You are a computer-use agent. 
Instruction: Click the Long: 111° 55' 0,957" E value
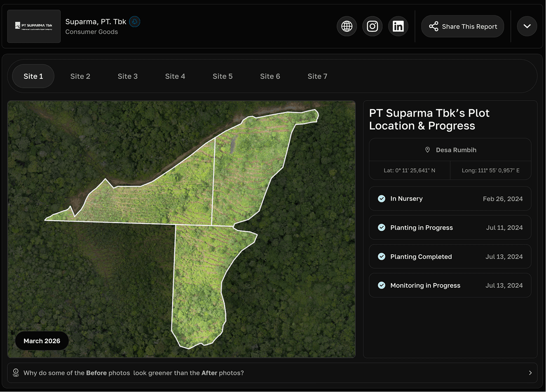click(x=490, y=170)
